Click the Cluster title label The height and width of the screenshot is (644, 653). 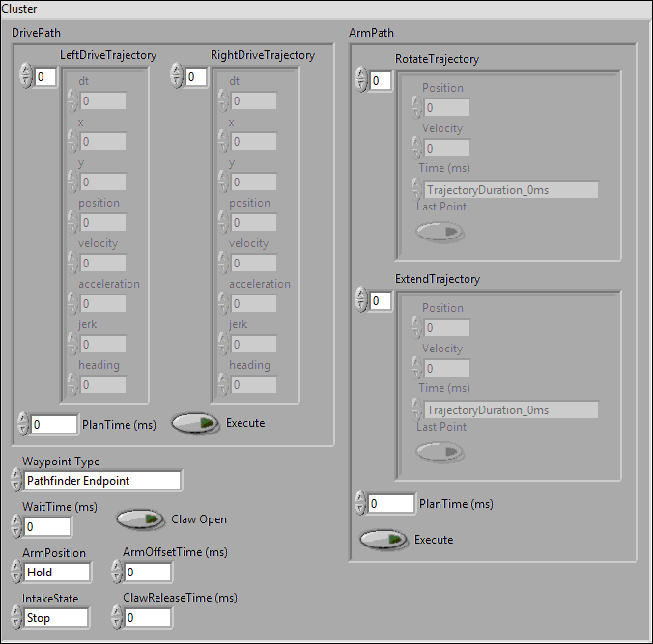click(x=19, y=9)
